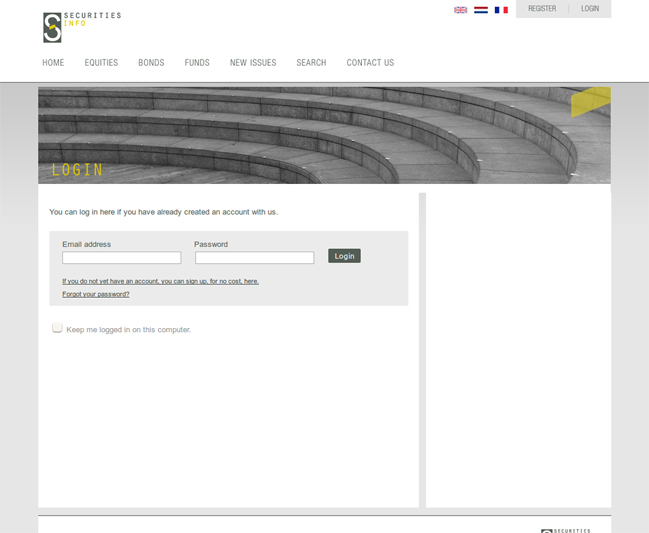Click the 'You can log in here' intro text
Viewport: 649px width, 533px height.
[x=163, y=212]
